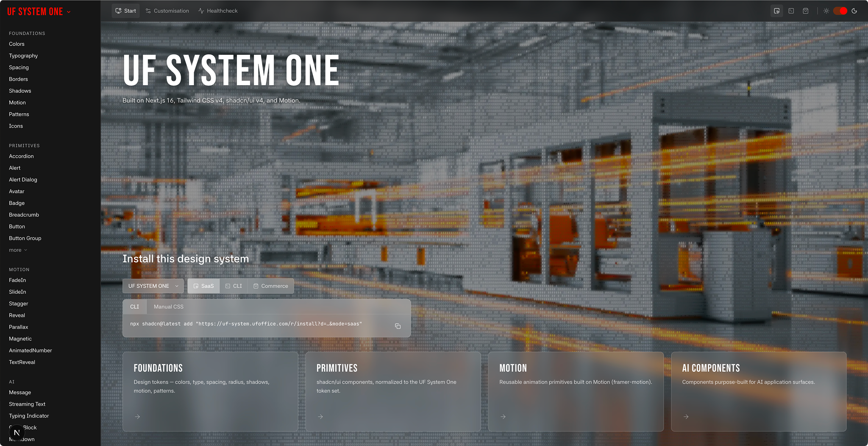Click arrow icon on Foundations card
The image size is (868, 446).
(137, 417)
